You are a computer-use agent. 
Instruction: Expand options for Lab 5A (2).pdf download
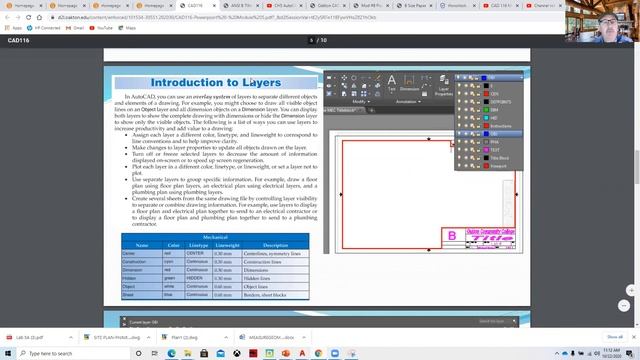click(x=71, y=338)
